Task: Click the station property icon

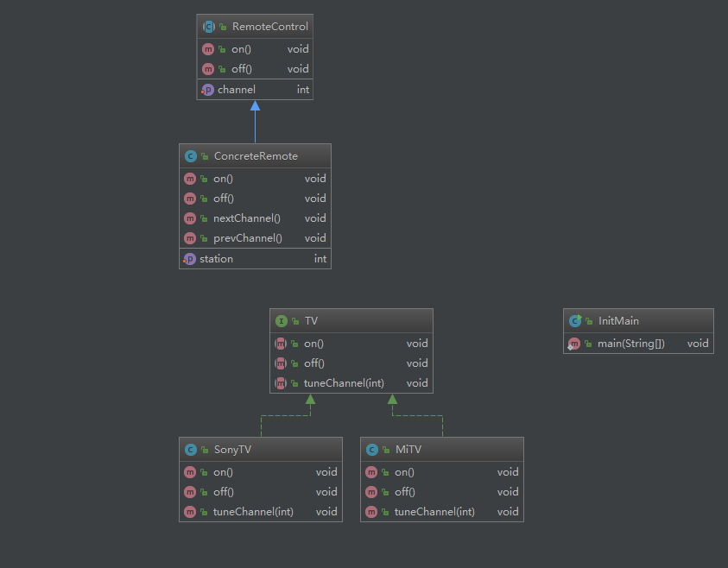Action: 189,259
